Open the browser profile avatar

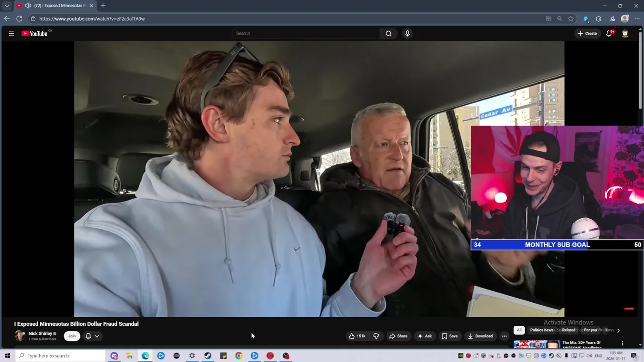(625, 19)
